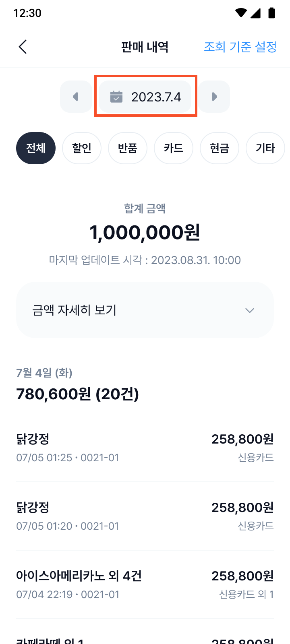Go to previous day with left arrow

pos(76,97)
